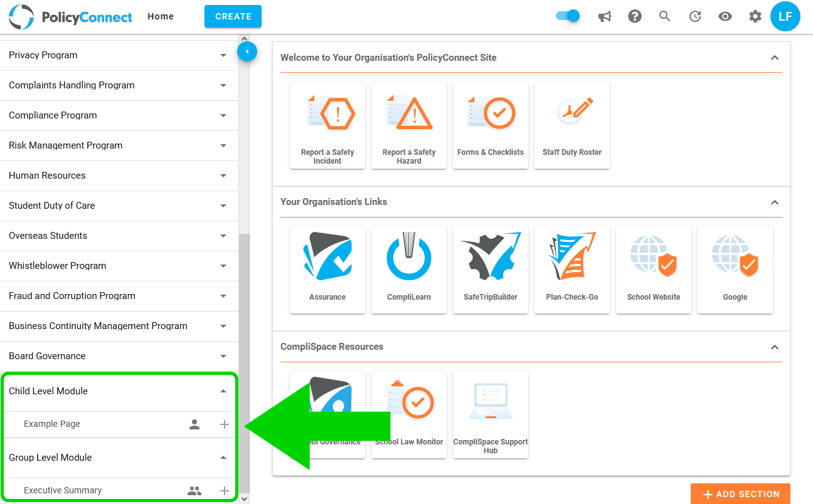Viewport: 813px width, 504px height.
Task: Open the Forms & Checklists tile
Action: [491, 125]
